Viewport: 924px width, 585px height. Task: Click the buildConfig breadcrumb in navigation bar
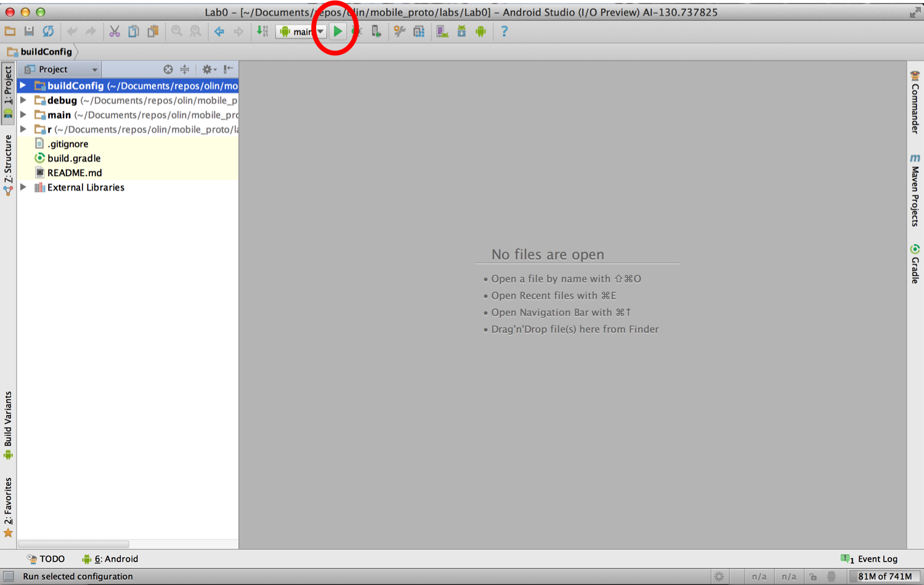(40, 52)
